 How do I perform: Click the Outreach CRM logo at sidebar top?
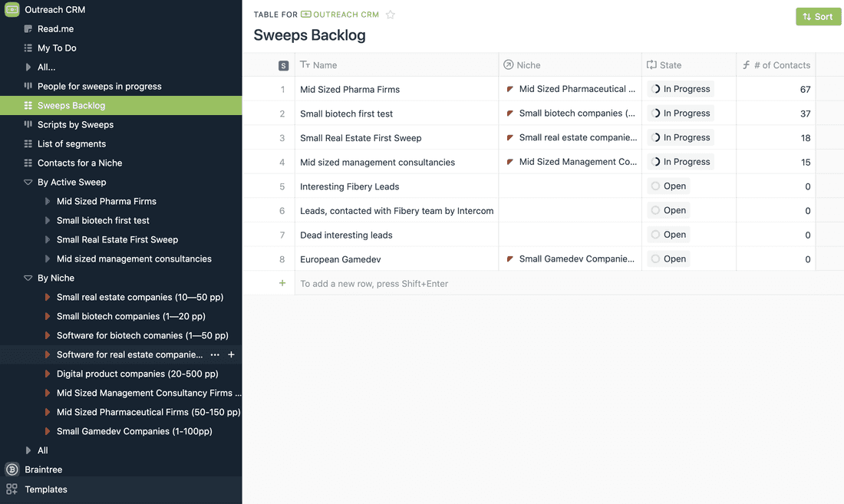pyautogui.click(x=11, y=9)
